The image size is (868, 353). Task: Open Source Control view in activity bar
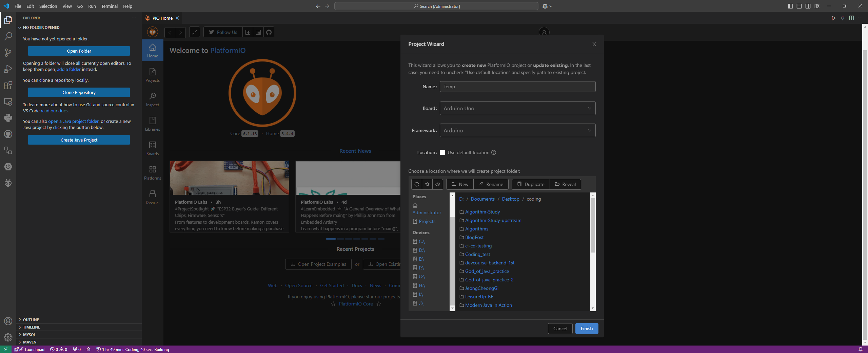(x=8, y=53)
